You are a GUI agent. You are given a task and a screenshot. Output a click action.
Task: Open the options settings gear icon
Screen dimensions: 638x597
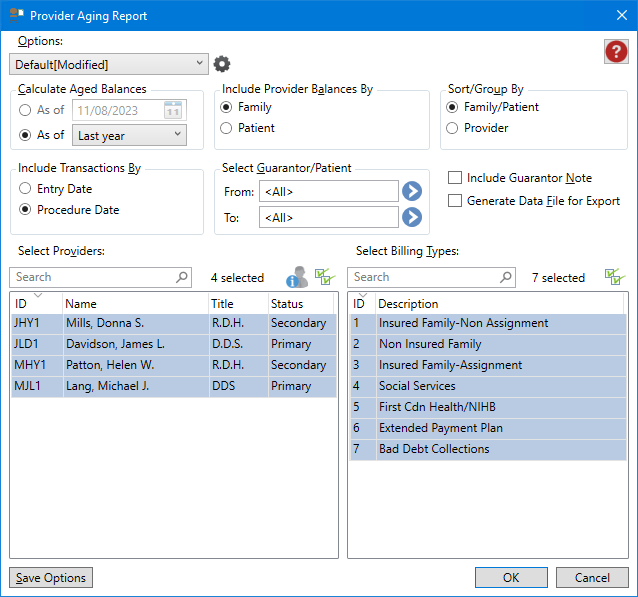pyautogui.click(x=222, y=64)
